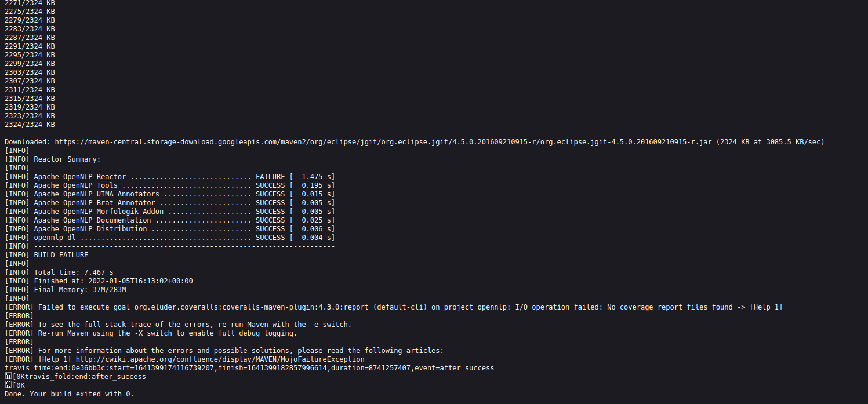Select the 'travis_fold:end:after_success' line
The height and width of the screenshot is (404, 868).
pyautogui.click(x=75, y=377)
